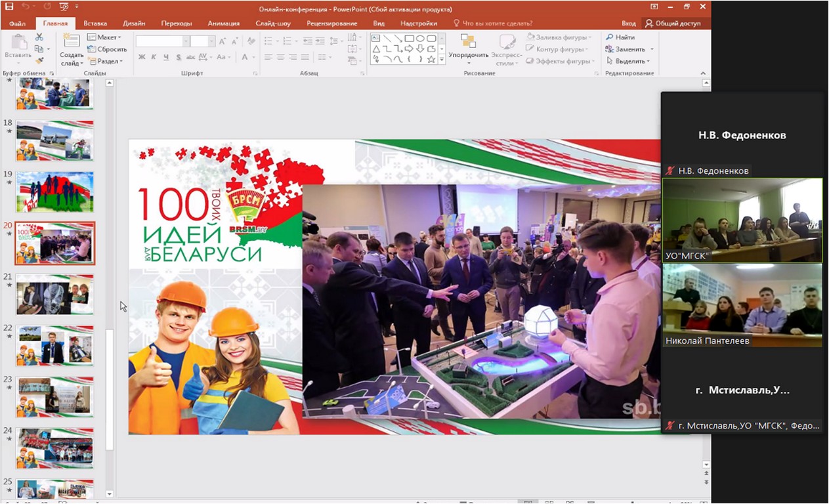Open the Анимация tab
The image size is (829, 504).
coord(224,23)
